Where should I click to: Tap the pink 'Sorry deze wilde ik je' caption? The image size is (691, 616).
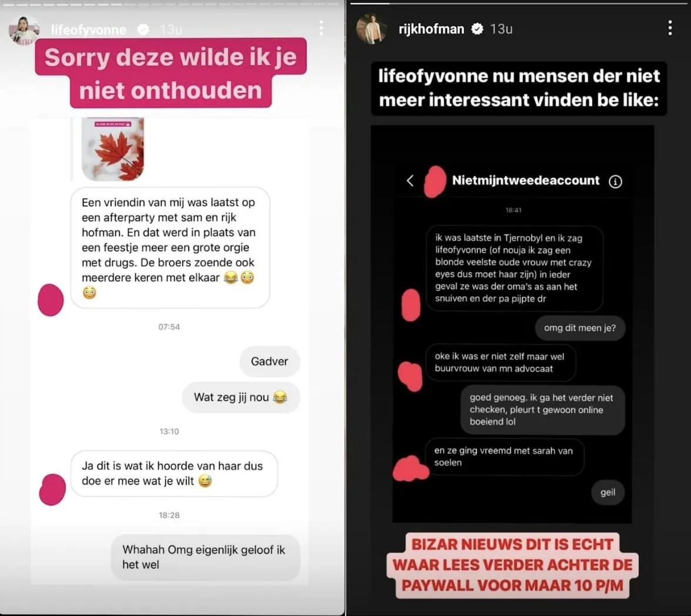click(x=171, y=73)
